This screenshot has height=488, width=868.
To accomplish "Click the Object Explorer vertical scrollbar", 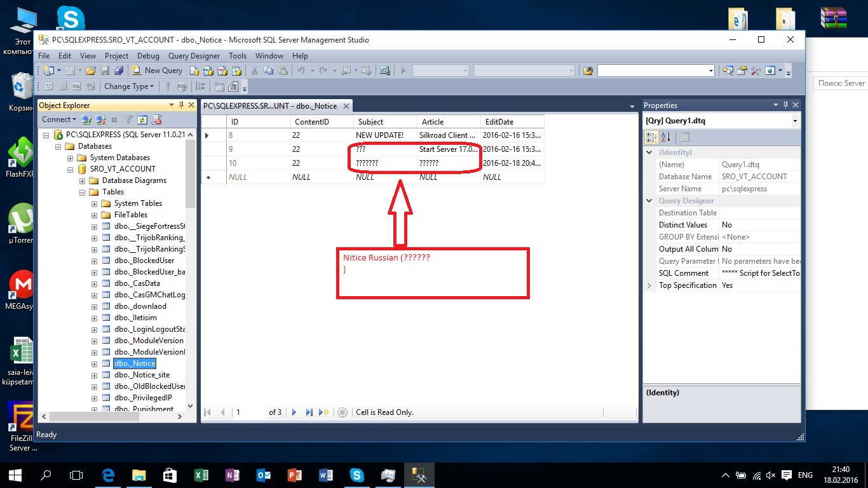I will (191, 270).
